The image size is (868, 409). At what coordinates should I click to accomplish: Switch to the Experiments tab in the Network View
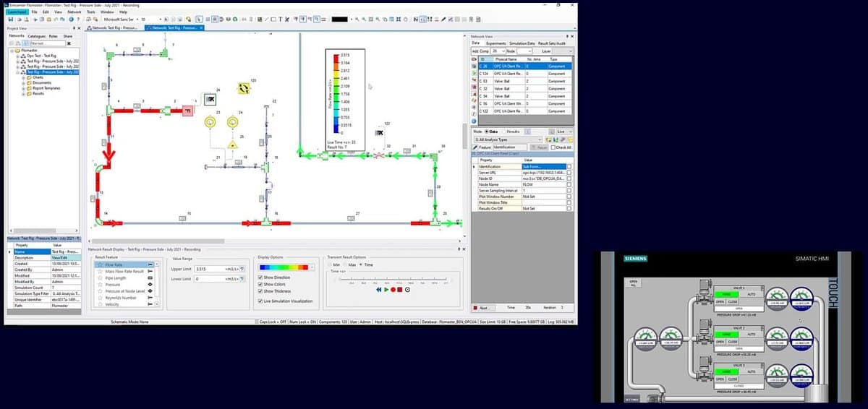496,43
